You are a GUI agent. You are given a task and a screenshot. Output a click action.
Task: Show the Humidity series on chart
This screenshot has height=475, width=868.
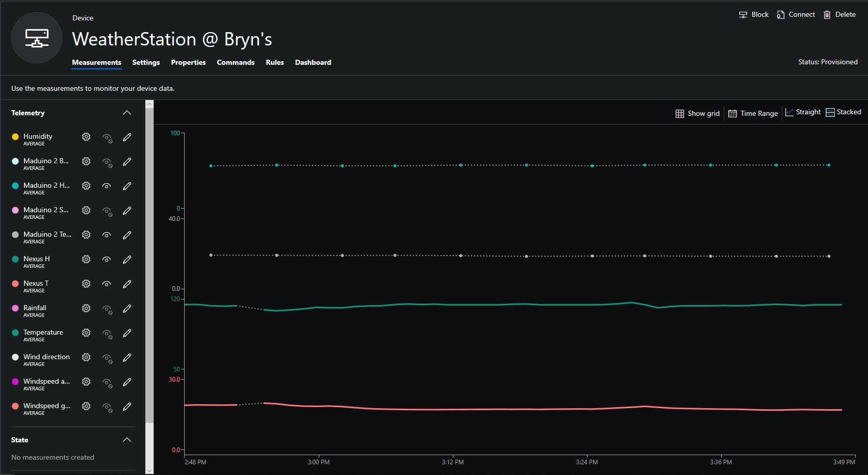pyautogui.click(x=107, y=137)
